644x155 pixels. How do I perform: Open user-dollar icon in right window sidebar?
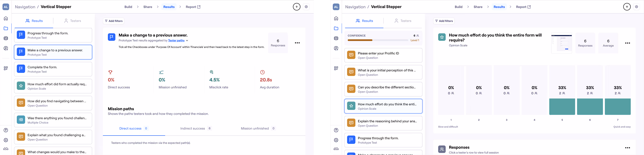336,48
